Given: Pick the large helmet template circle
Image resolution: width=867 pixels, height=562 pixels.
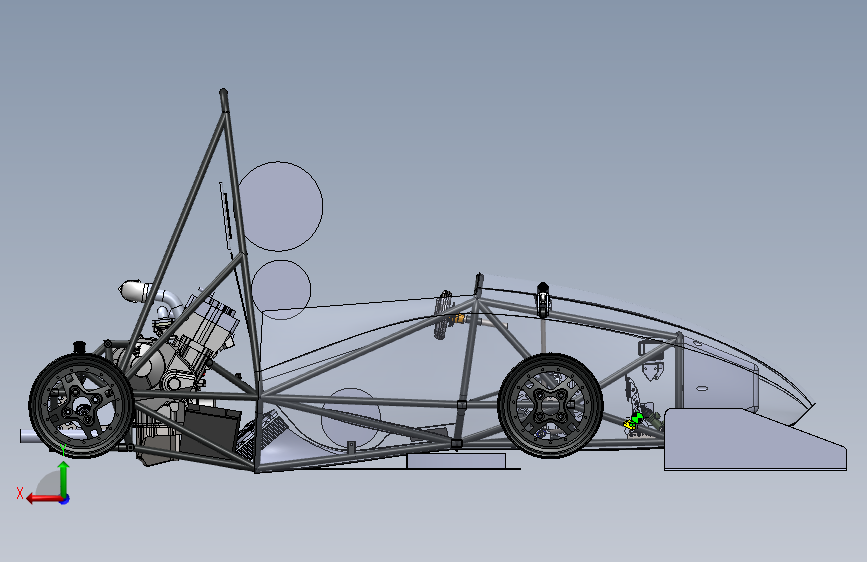Looking at the screenshot, I should pyautogui.click(x=280, y=206).
